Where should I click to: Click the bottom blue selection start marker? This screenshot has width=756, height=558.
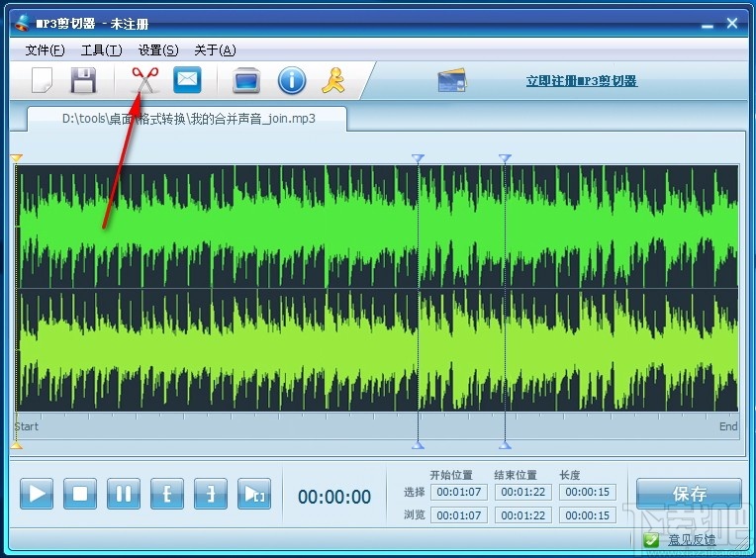tap(418, 446)
